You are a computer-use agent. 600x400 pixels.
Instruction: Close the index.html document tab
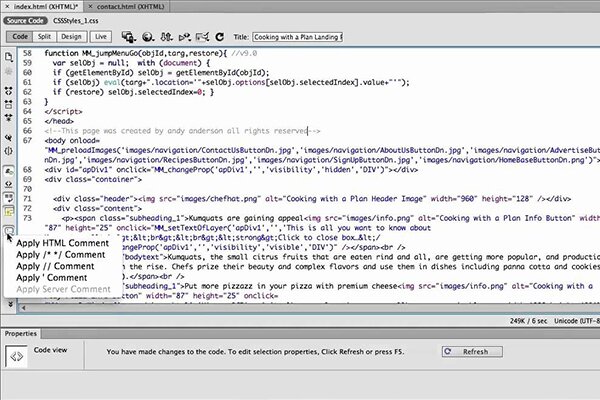7,7
